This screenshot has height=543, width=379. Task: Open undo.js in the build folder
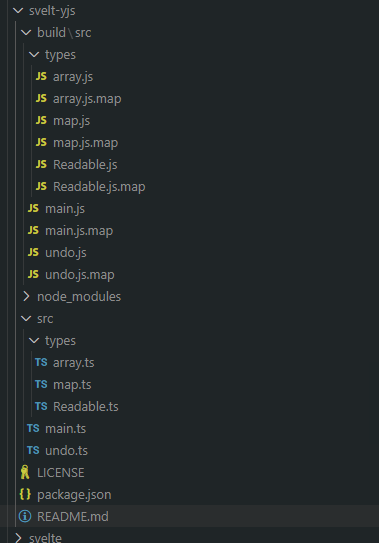click(66, 252)
